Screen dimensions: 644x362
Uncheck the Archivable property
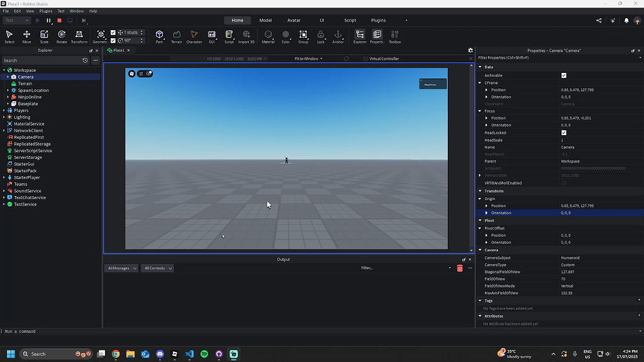563,75
